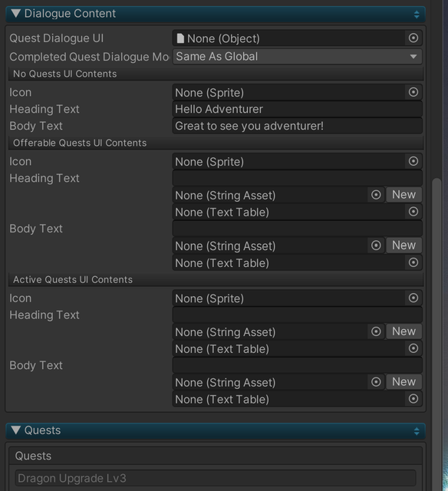The width and height of the screenshot is (448, 491).
Task: Click the No Quests UI Contents heading
Action: (x=64, y=74)
